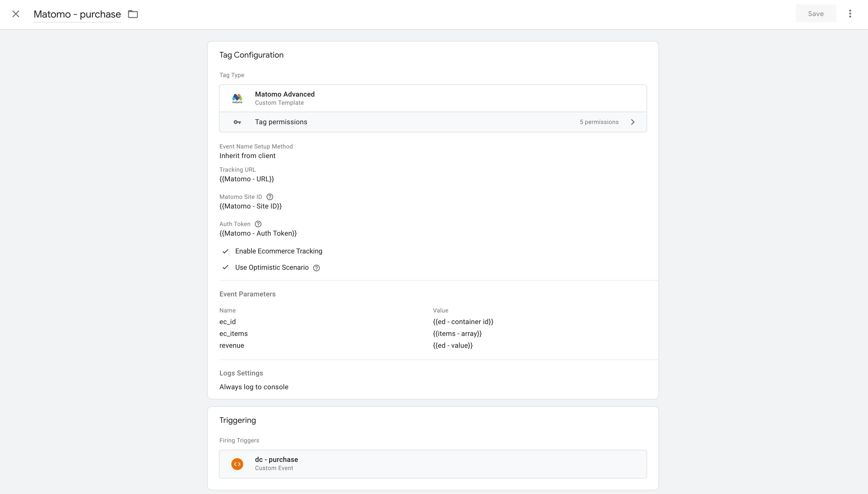The height and width of the screenshot is (494, 868).
Task: Click the ec_items parameter name
Action: pos(234,333)
